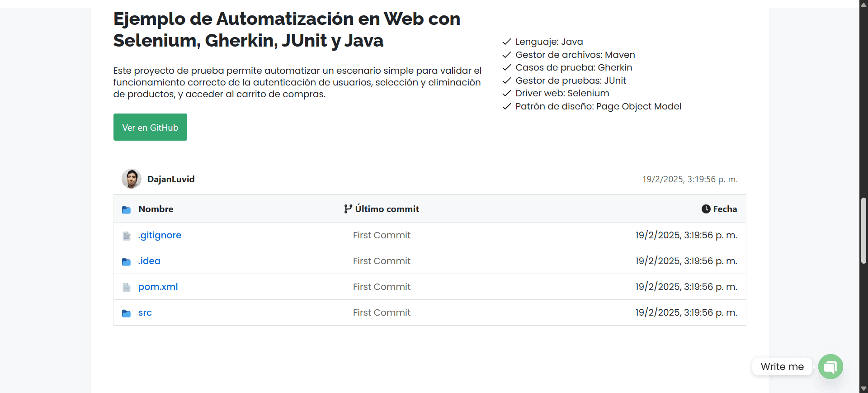This screenshot has height=393, width=868.
Task: Click the folder icon beside .idea
Action: (127, 261)
